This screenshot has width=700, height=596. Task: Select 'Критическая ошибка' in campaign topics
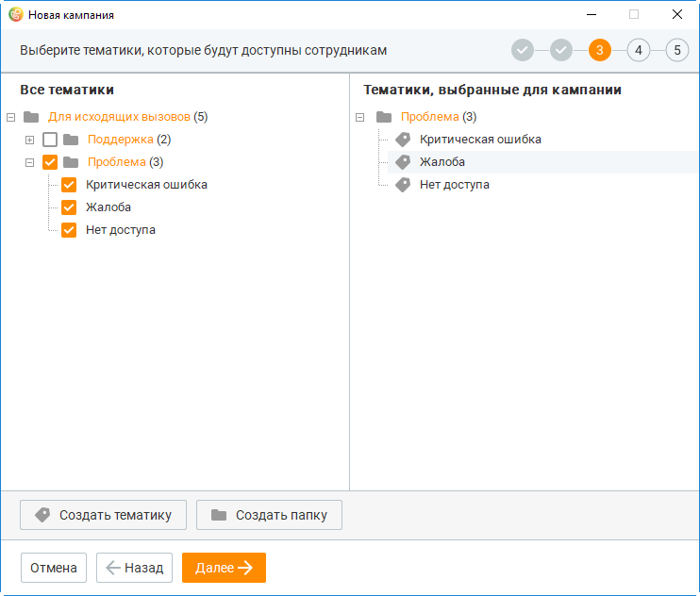click(480, 140)
